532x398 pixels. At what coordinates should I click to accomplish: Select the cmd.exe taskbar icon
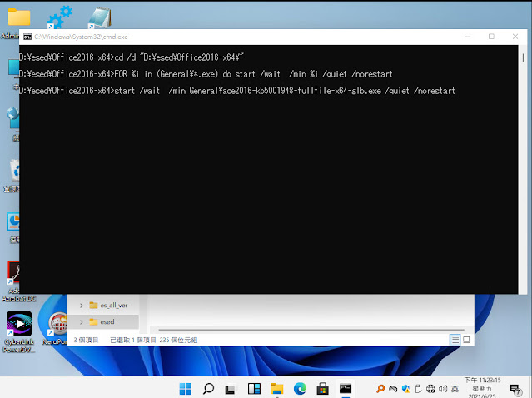(x=345, y=388)
